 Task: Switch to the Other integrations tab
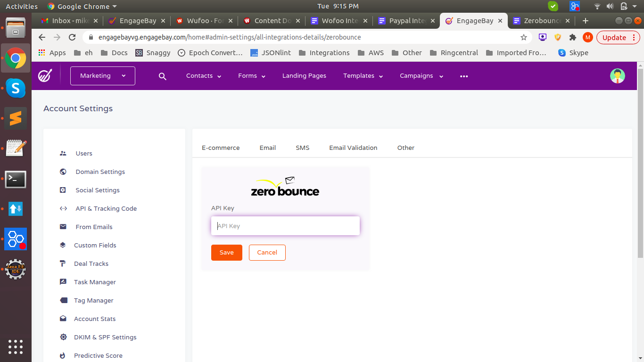point(405,148)
